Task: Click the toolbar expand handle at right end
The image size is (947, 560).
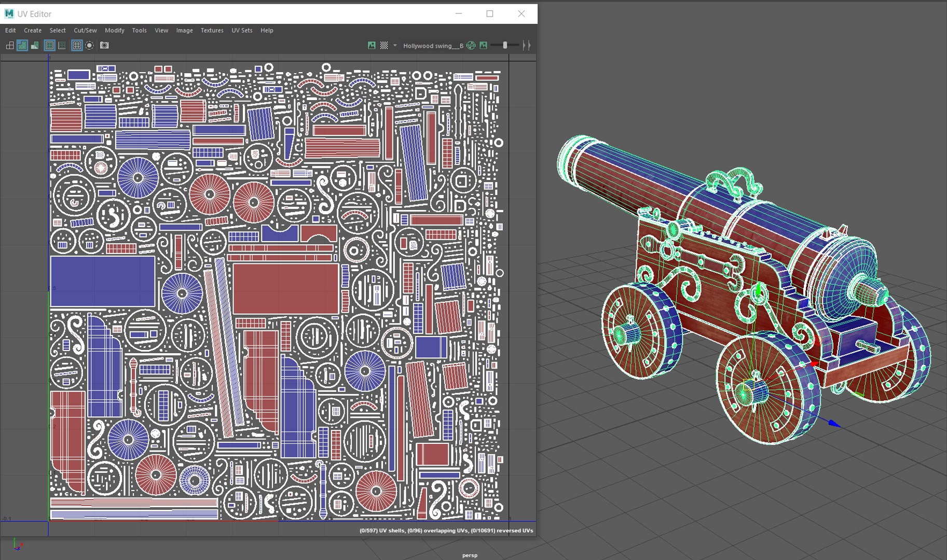Action: point(527,46)
